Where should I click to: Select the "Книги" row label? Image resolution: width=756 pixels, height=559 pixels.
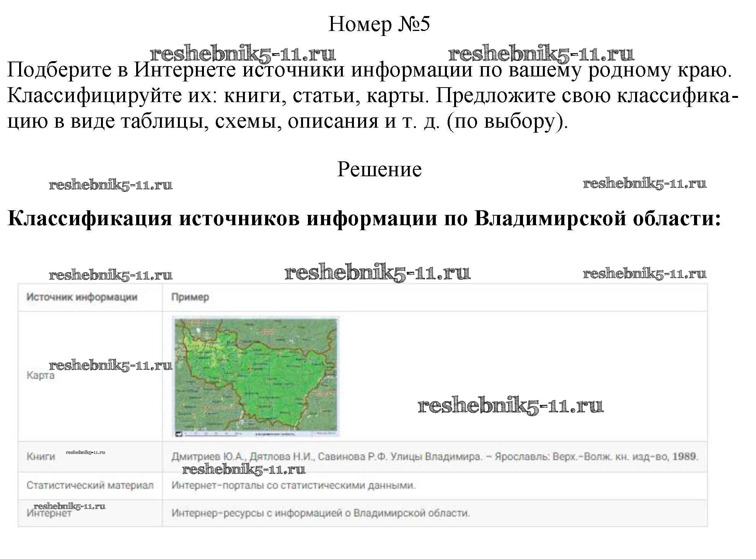[x=41, y=456]
